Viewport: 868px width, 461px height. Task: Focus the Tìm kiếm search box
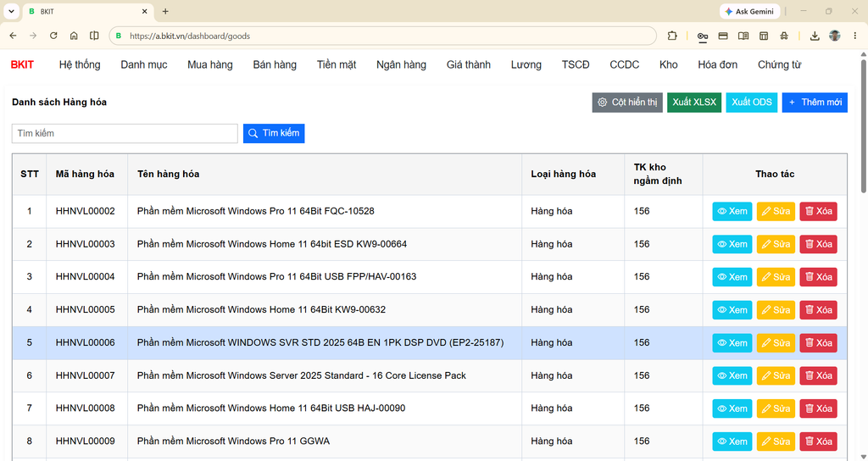pyautogui.click(x=125, y=133)
